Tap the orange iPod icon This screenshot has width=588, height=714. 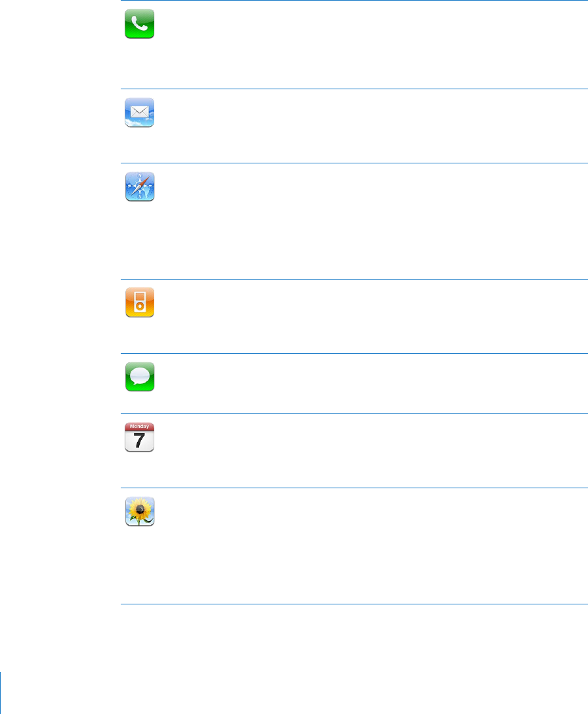140,303
